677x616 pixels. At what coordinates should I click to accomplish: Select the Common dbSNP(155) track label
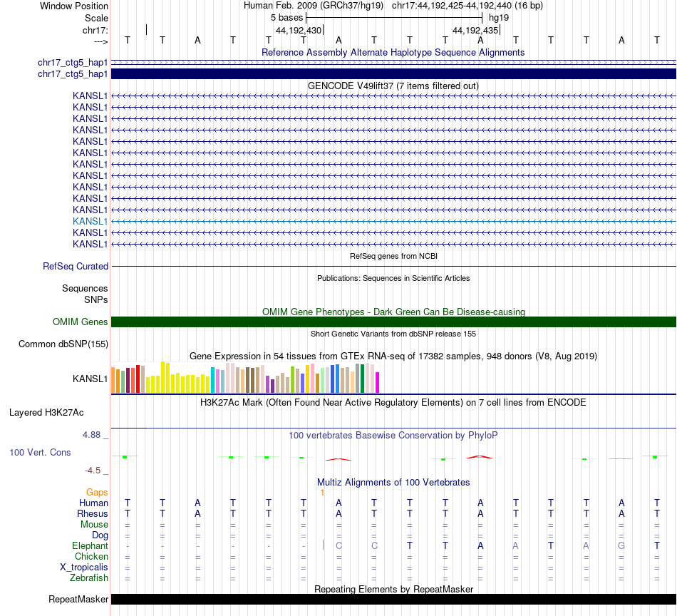[63, 344]
